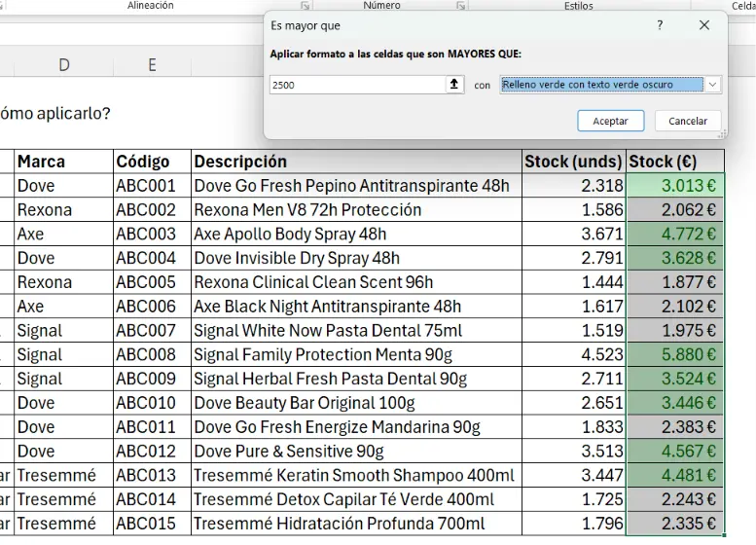Click the range selector arrow icon

(453, 85)
